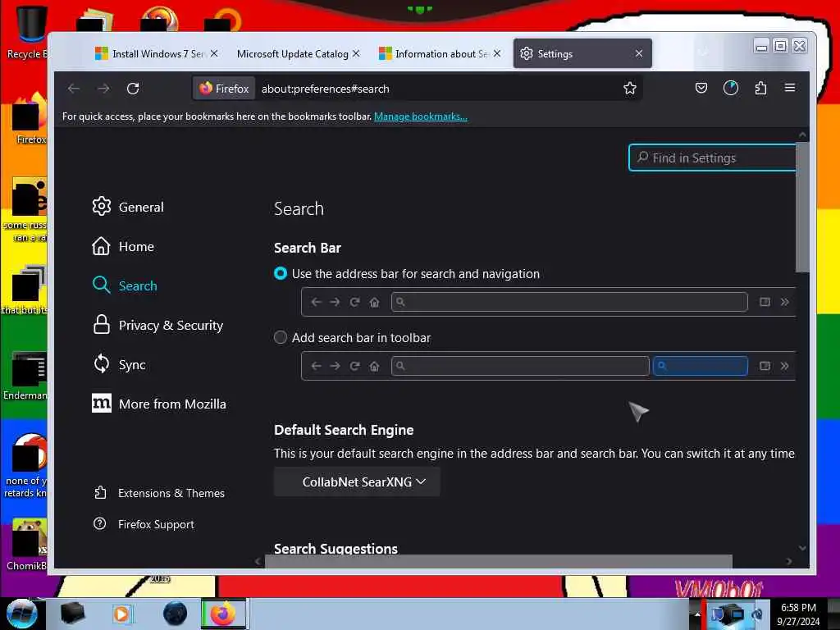Screen dimensions: 840x630
Task: Open the media player taskbar icon
Action: pos(122,614)
